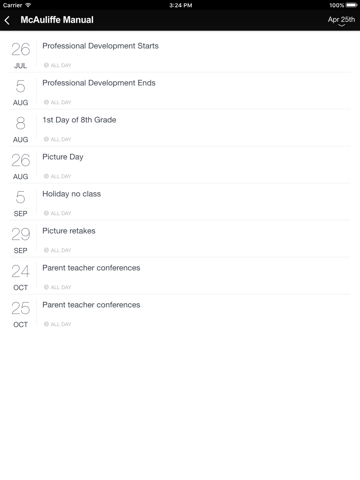Click the clock icon under Picture retakes
This screenshot has height=480, width=360.
click(46, 250)
